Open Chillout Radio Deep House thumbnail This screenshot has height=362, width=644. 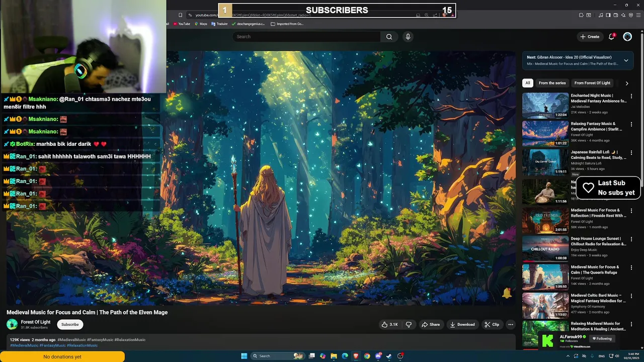[x=545, y=248]
